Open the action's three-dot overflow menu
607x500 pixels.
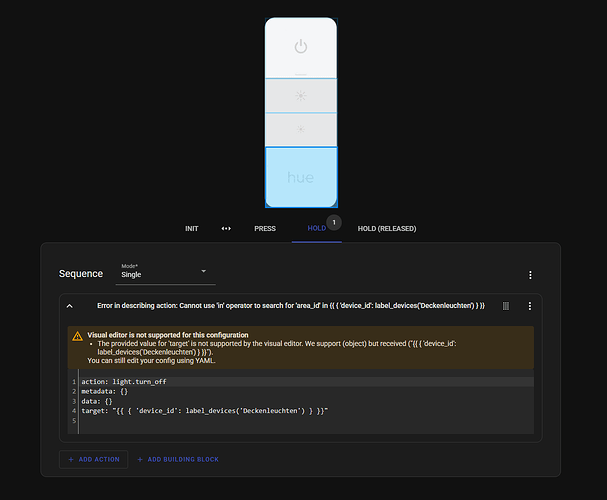point(530,306)
